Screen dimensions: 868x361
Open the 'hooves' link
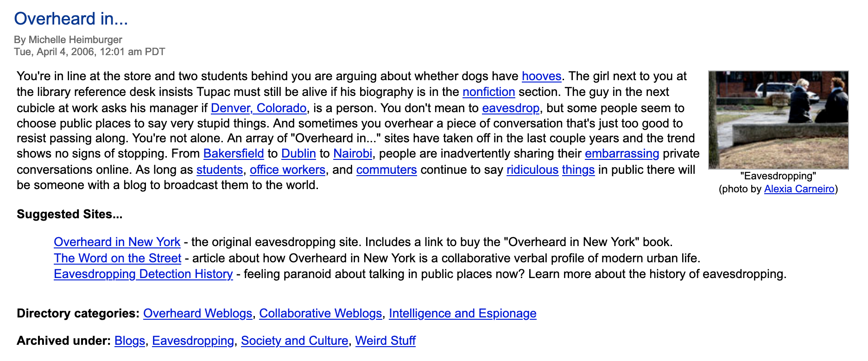point(541,76)
